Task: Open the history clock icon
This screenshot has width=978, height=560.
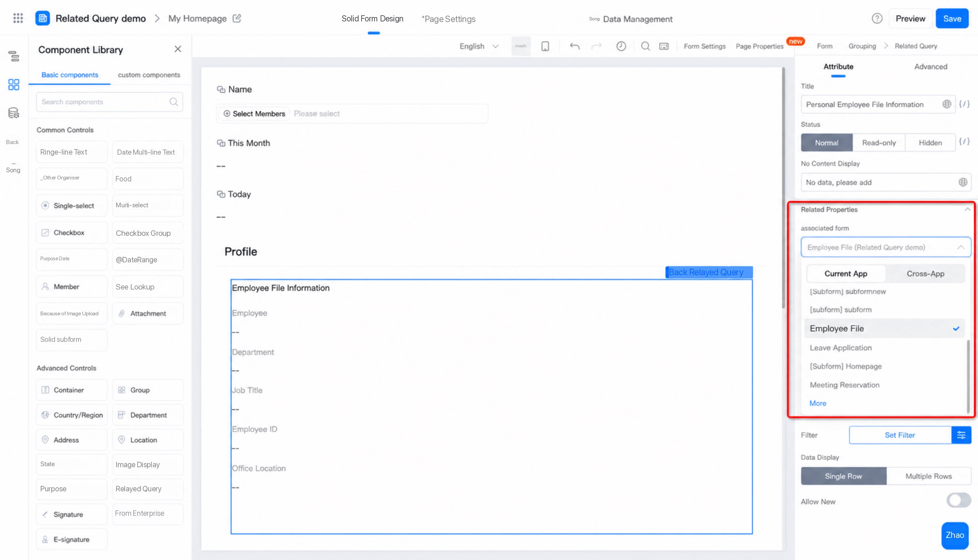Action: click(x=621, y=46)
